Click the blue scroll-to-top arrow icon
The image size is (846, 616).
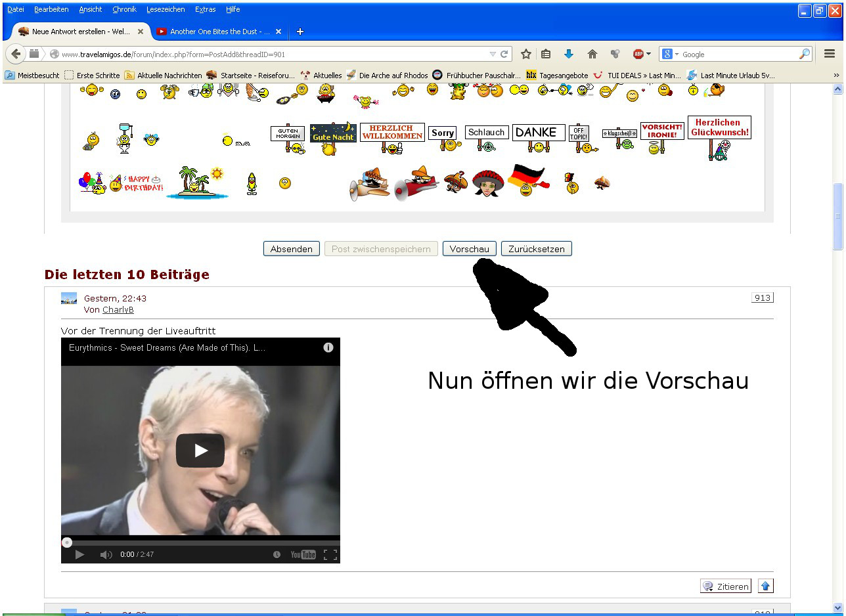click(765, 586)
